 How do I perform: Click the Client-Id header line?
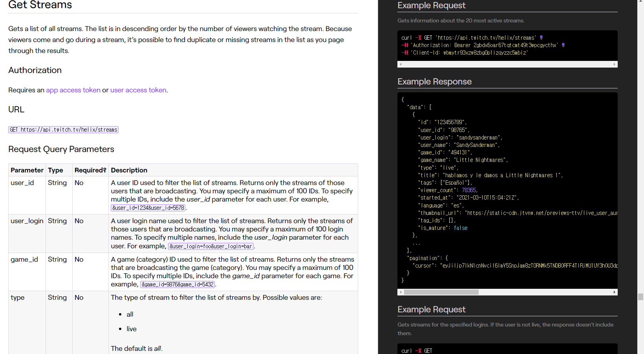(x=465, y=53)
